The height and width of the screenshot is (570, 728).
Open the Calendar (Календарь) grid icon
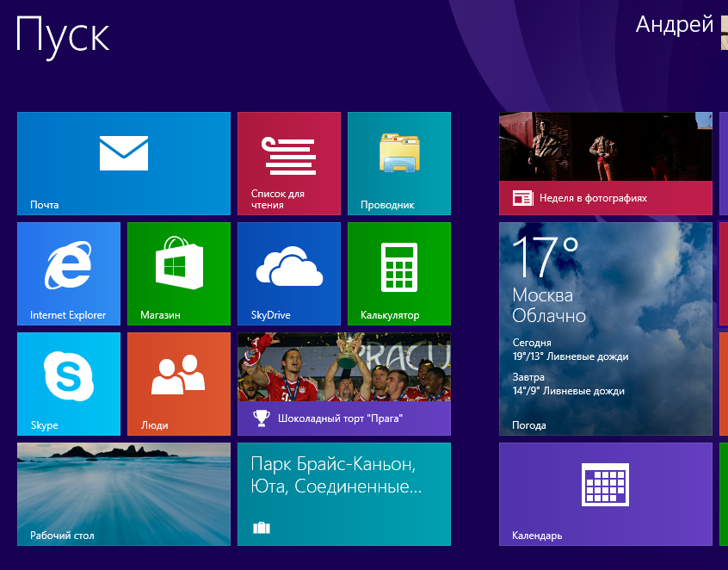[606, 485]
